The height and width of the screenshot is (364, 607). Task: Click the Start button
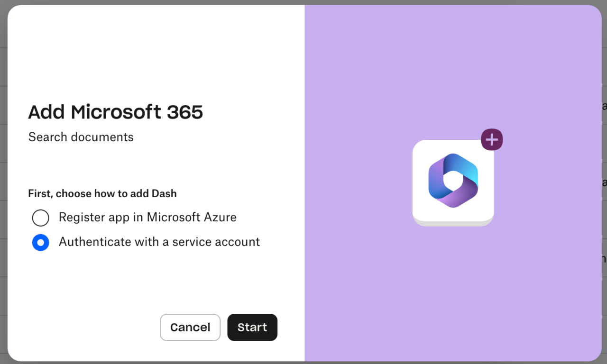click(x=252, y=327)
